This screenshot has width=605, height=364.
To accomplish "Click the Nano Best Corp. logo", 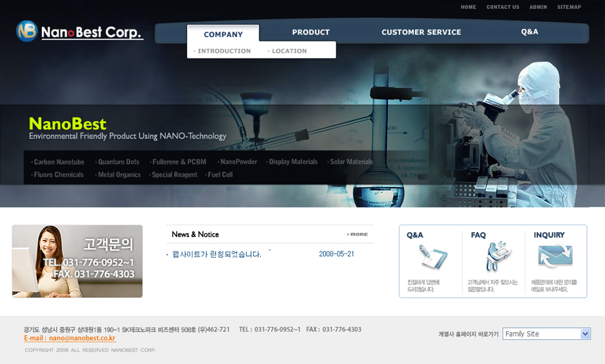I will [x=79, y=32].
